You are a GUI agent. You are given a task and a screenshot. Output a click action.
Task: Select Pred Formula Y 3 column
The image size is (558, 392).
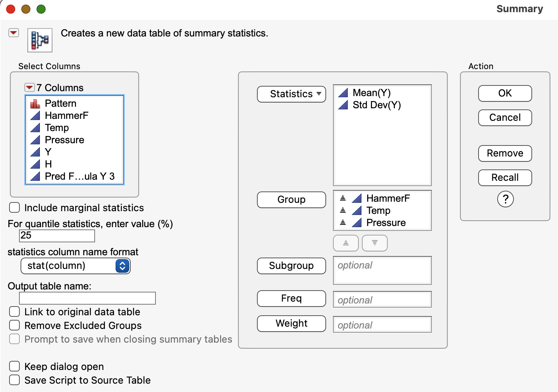[x=79, y=176]
